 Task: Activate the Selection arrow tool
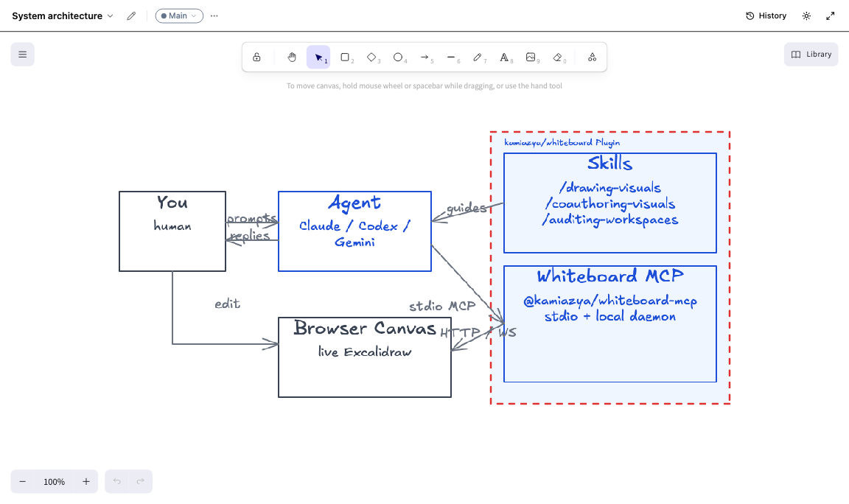pos(318,57)
